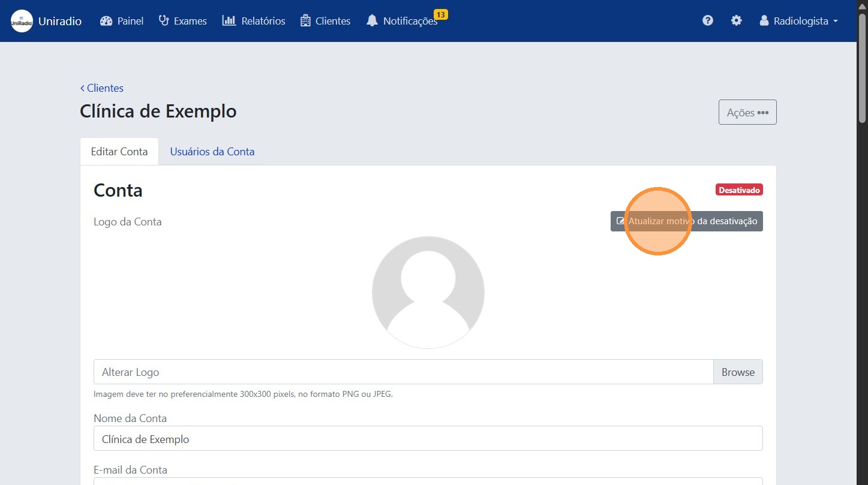This screenshot has width=868, height=485.
Task: Click Atualizar motivo da desativação button
Action: coord(686,221)
